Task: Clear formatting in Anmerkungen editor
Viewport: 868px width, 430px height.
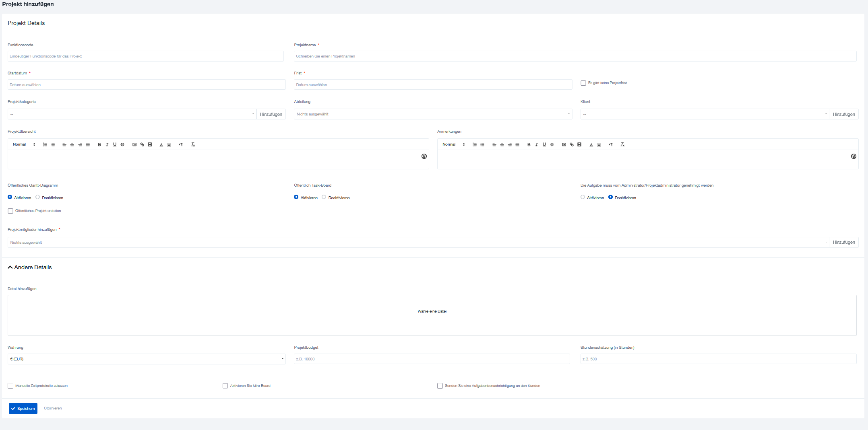Action: (622, 144)
